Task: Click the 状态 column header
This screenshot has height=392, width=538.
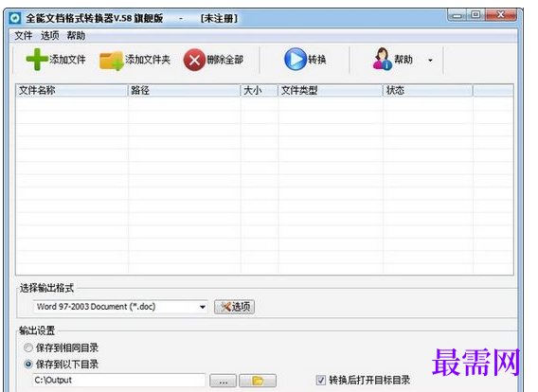Action: pos(428,91)
